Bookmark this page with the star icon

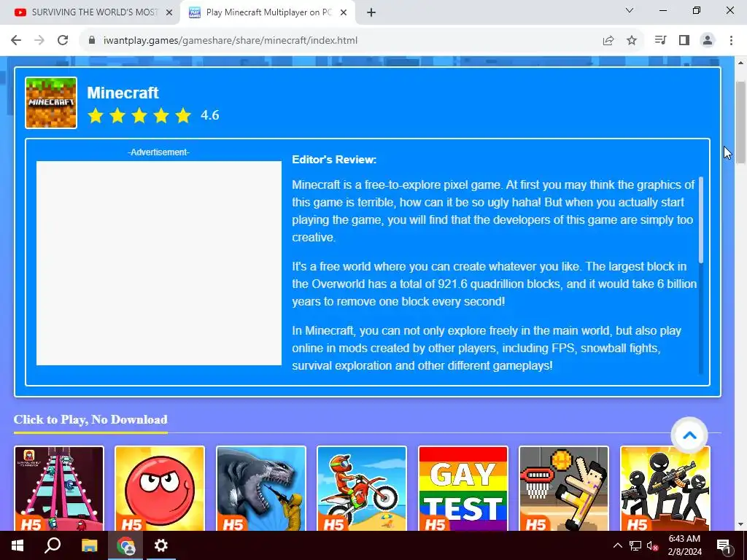coord(632,41)
